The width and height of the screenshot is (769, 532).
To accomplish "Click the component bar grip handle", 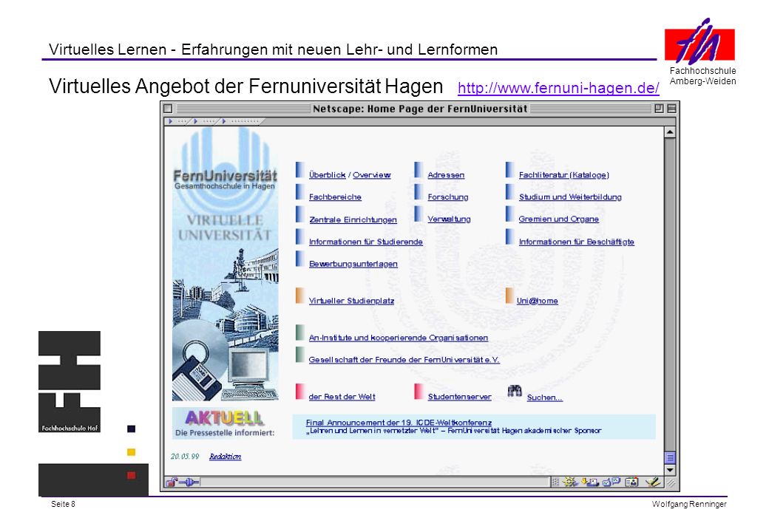I will [555, 482].
